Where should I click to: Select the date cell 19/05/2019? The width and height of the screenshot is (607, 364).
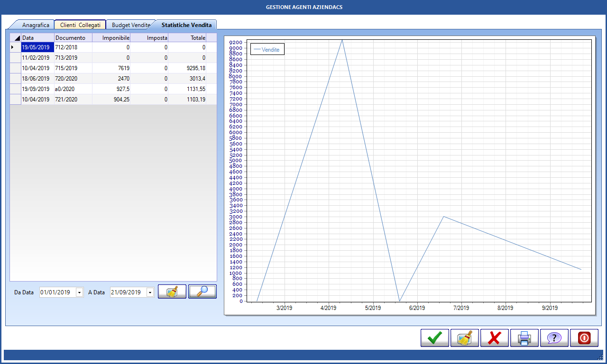(x=37, y=47)
